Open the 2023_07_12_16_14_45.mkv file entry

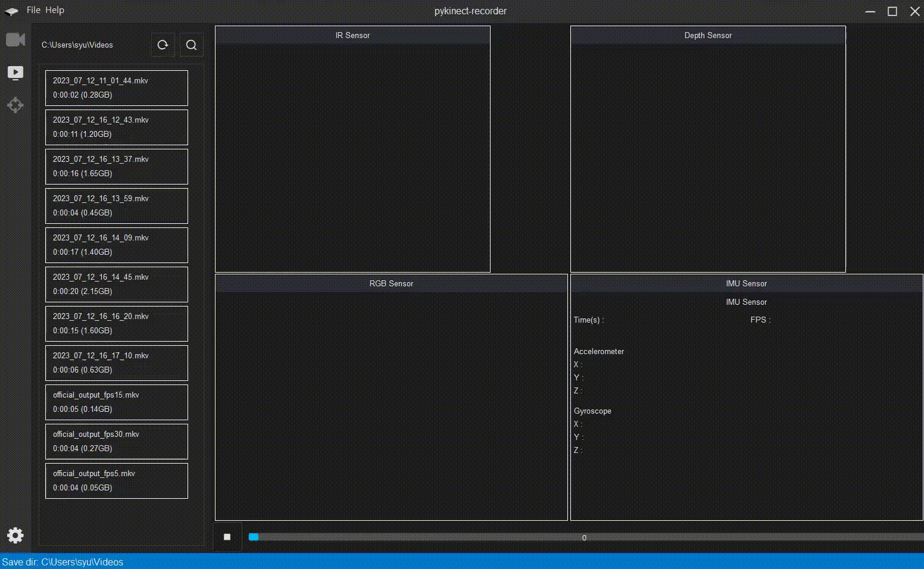click(117, 284)
